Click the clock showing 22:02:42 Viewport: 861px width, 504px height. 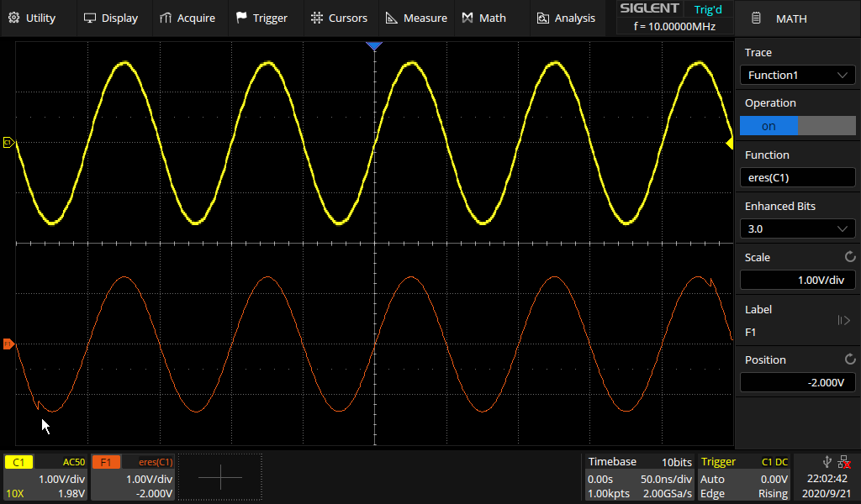coord(827,479)
